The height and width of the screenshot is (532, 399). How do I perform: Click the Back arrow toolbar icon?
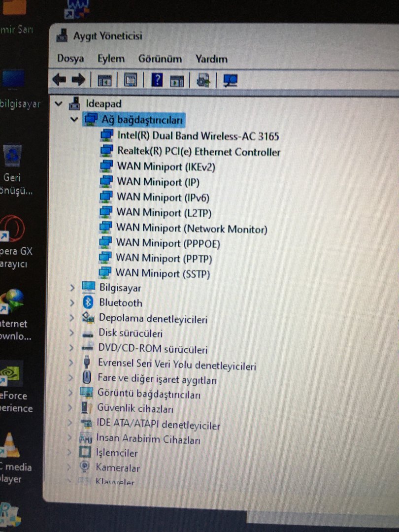point(59,80)
